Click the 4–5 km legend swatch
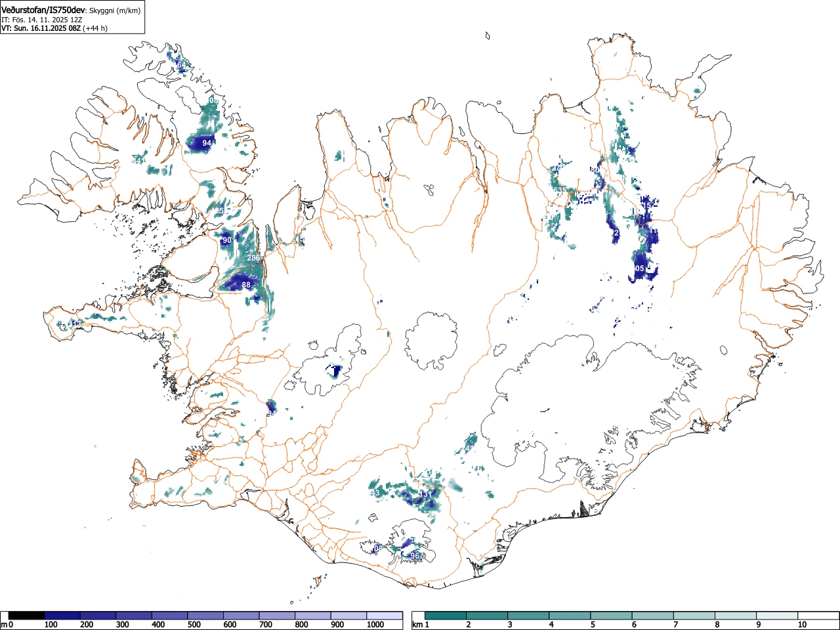840x630 pixels. (570, 616)
